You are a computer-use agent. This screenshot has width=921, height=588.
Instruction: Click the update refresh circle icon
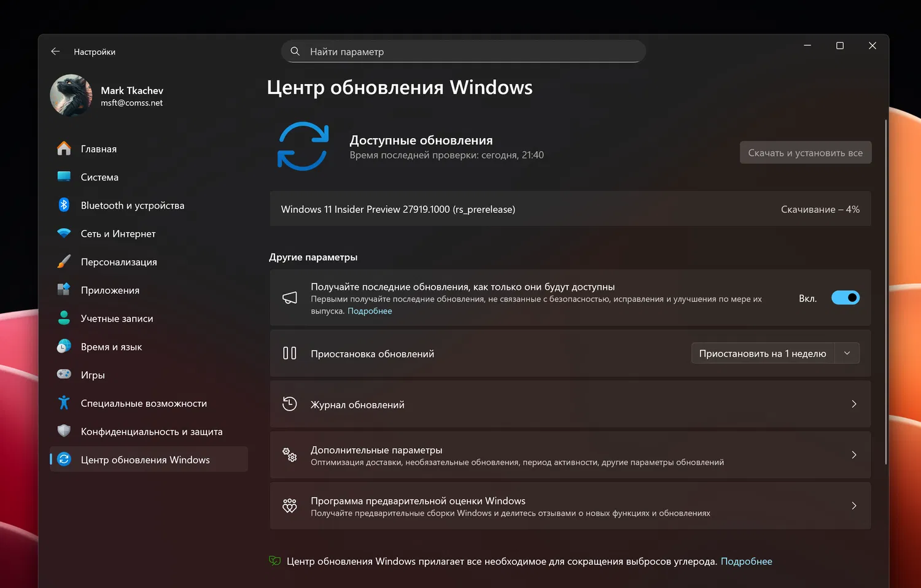click(302, 146)
